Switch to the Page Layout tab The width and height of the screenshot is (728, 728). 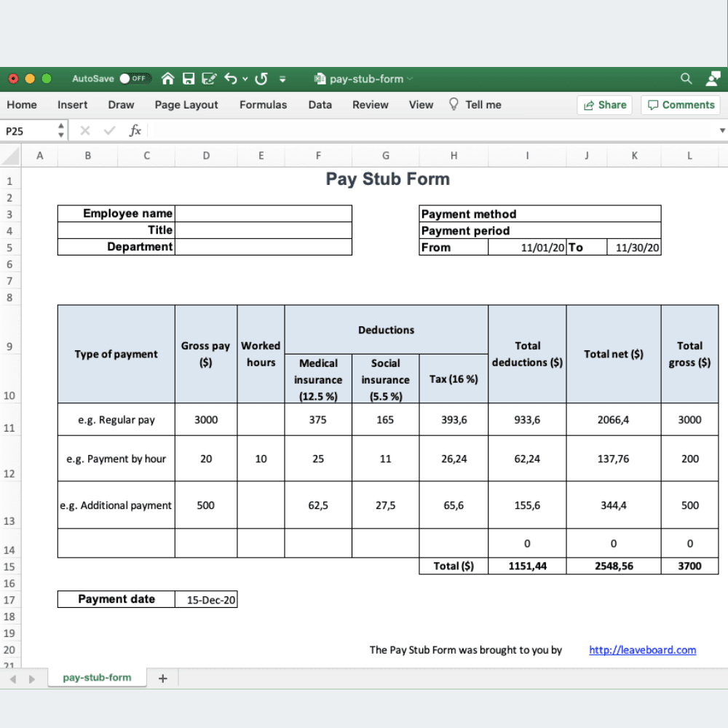[186, 105]
